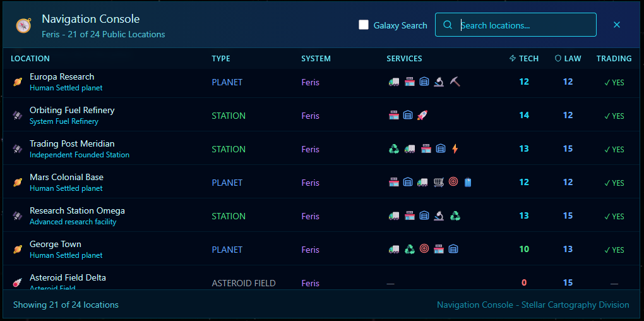Click the microscope icon for Research Station Omega
644x321 pixels.
[439, 215]
